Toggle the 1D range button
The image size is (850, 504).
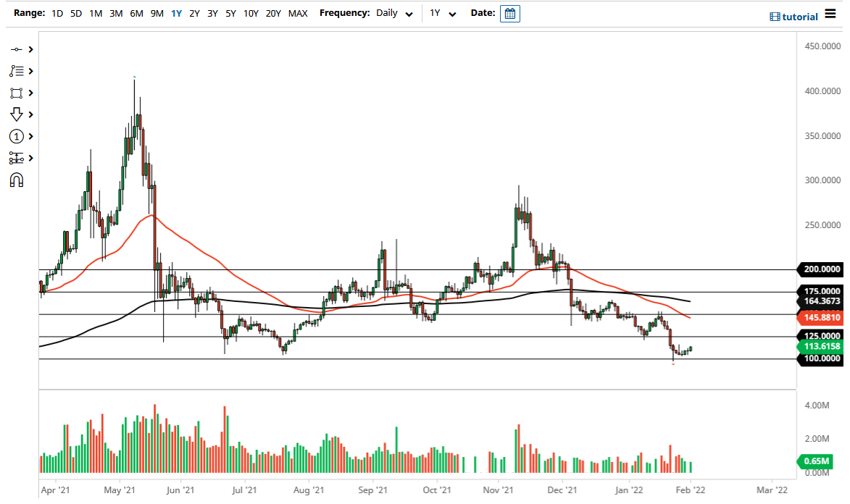click(57, 13)
